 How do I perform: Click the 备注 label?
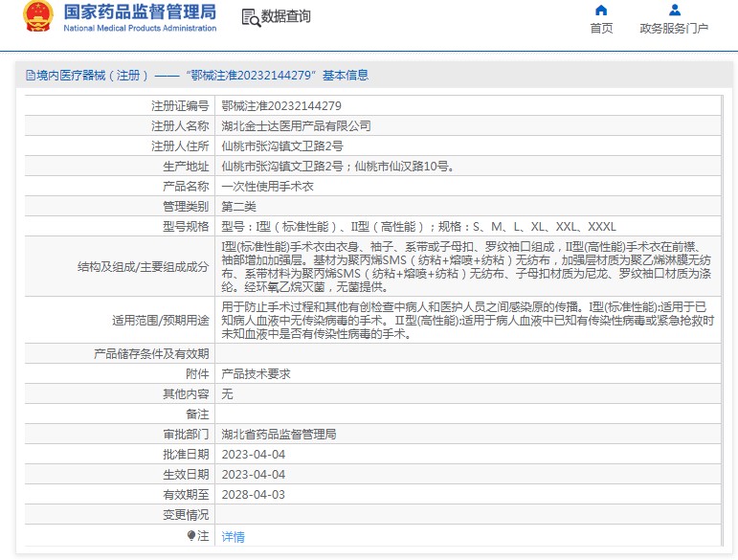coord(197,414)
